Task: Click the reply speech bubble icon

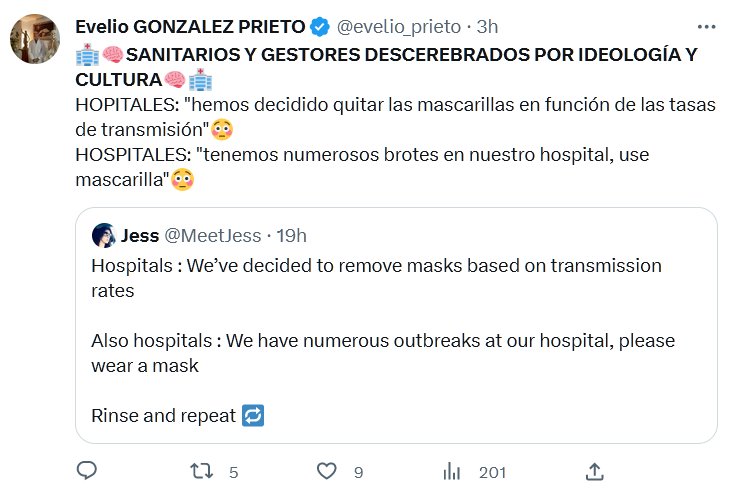Action: click(87, 470)
